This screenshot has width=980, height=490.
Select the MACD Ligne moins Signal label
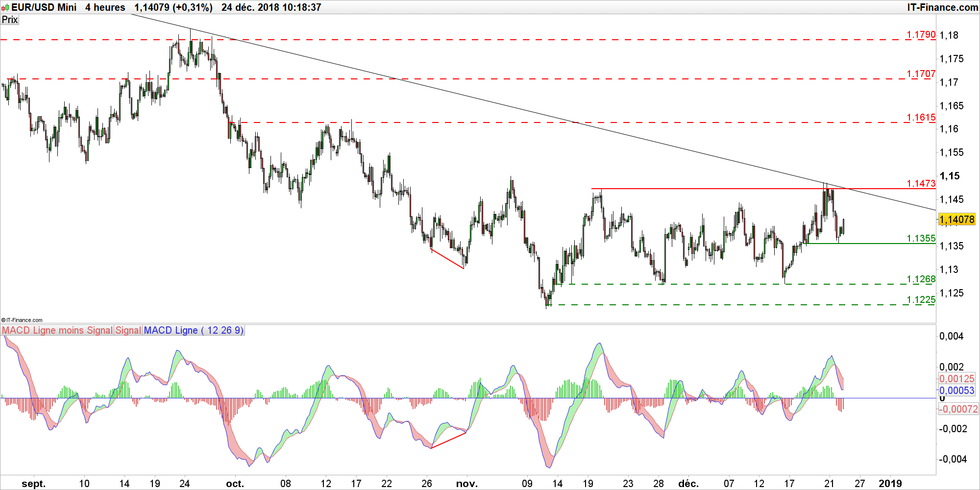coord(57,330)
